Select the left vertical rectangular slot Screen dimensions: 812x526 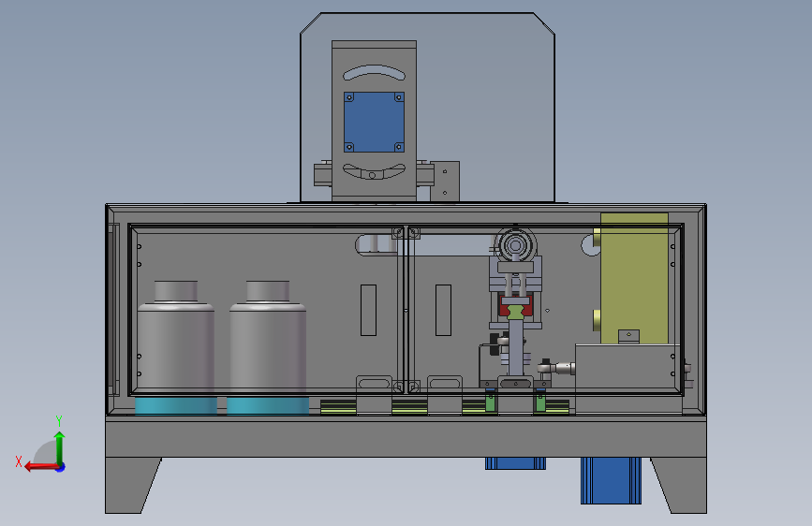click(368, 310)
